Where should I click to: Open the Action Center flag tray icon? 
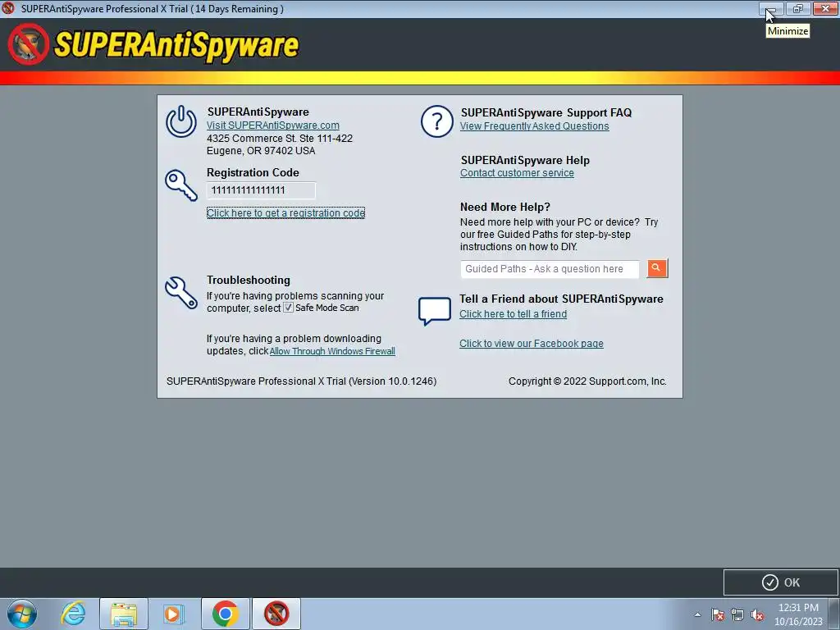(x=718, y=614)
